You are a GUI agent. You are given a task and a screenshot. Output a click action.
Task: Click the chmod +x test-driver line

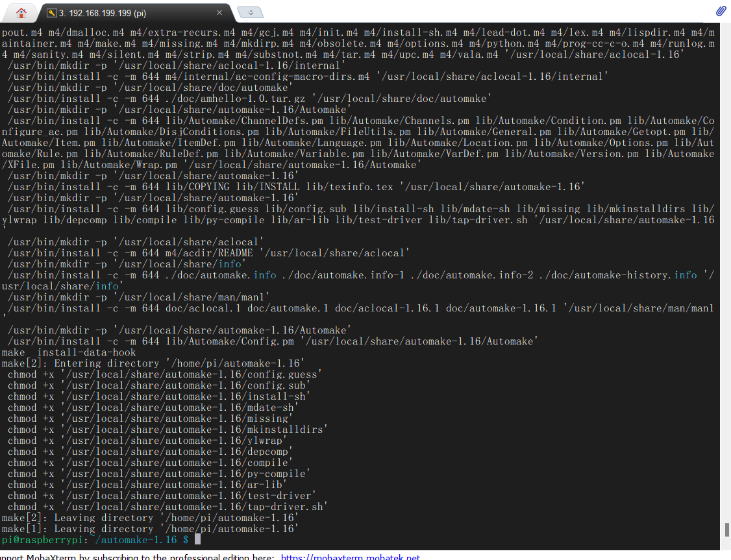[162, 496]
